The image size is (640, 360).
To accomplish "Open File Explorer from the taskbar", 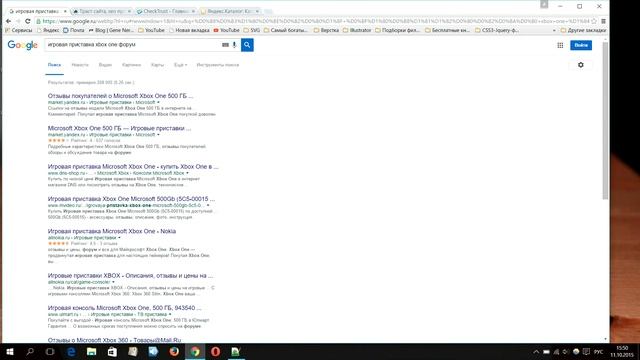I will pos(91,351).
